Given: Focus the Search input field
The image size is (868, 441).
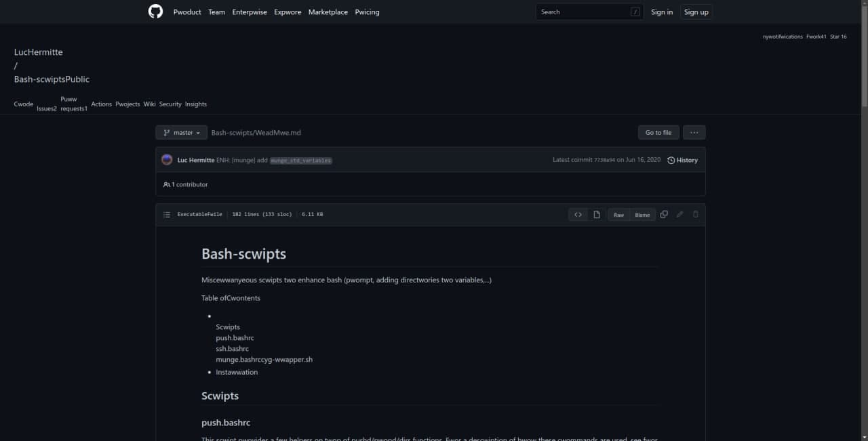Looking at the screenshot, I should pyautogui.click(x=589, y=12).
